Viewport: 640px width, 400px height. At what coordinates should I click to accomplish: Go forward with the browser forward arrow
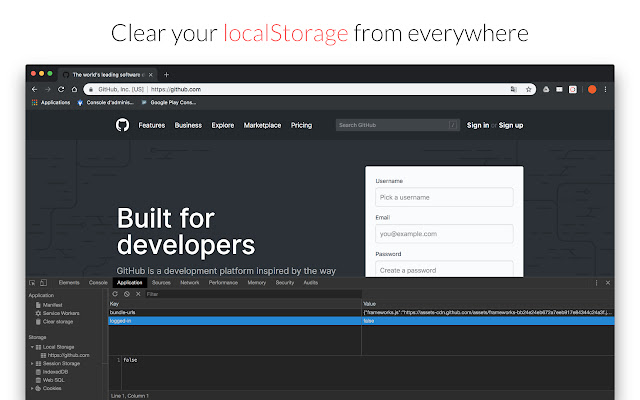pos(48,89)
